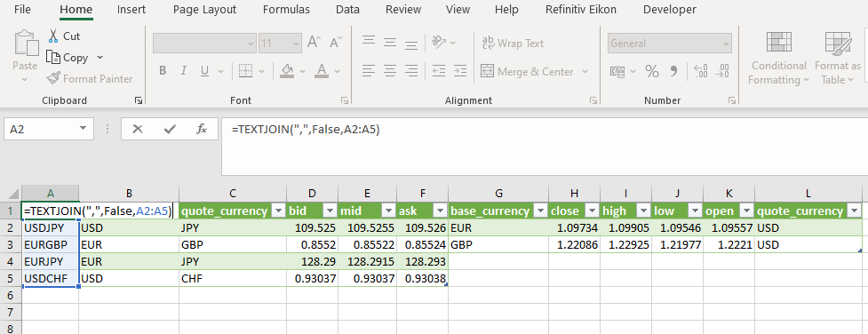Toggle Bold formatting
This screenshot has width=868, height=334.
[163, 71]
